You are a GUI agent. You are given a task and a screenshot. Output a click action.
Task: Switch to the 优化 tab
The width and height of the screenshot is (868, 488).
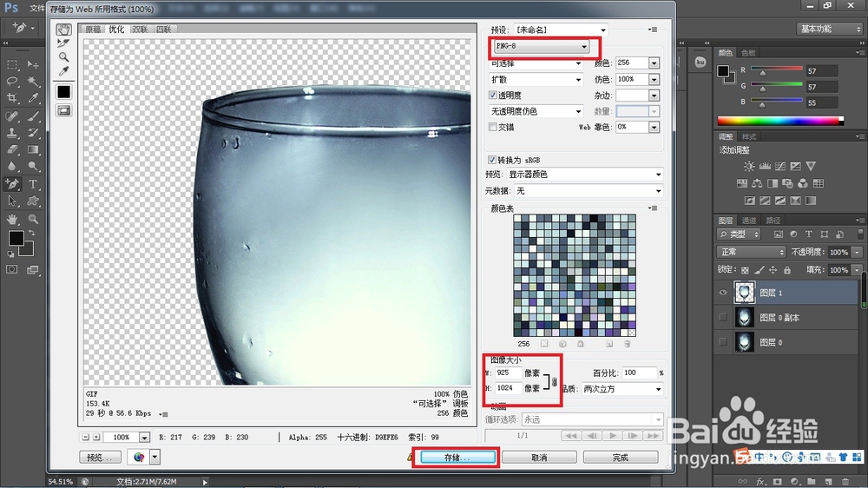(116, 30)
